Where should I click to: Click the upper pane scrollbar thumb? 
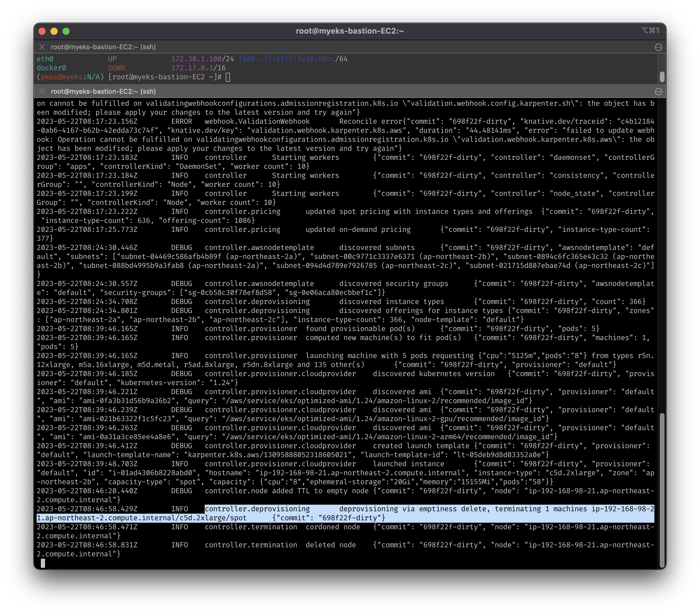click(x=662, y=77)
